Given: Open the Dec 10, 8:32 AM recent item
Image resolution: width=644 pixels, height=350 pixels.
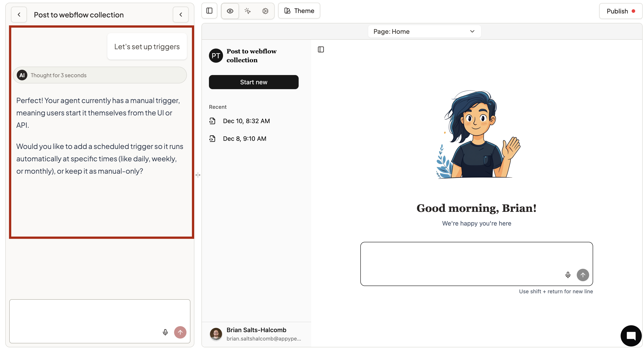Looking at the screenshot, I should click(246, 121).
